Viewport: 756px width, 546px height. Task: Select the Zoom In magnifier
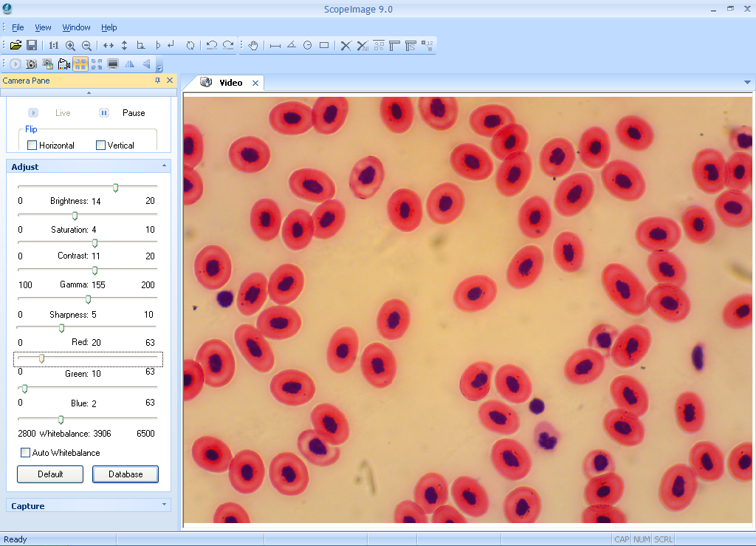pyautogui.click(x=71, y=45)
